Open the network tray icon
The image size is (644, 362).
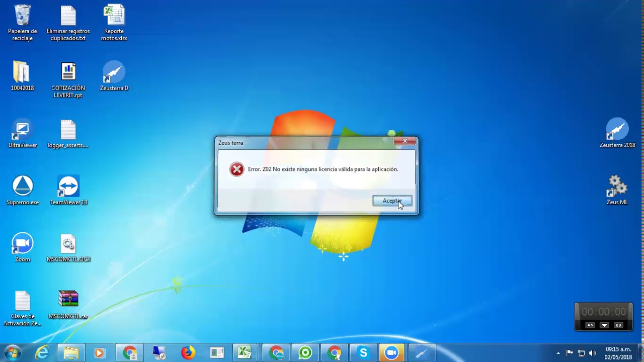(x=581, y=353)
